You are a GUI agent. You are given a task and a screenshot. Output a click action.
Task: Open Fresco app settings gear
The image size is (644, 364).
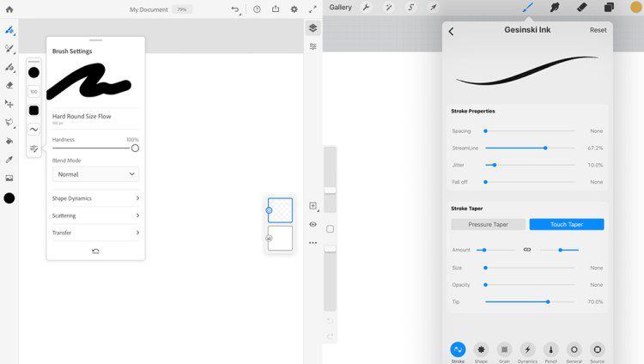[294, 9]
